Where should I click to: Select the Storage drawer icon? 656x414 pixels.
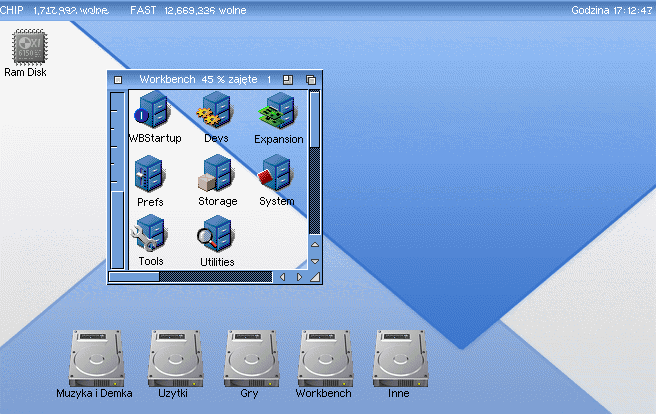(x=216, y=173)
